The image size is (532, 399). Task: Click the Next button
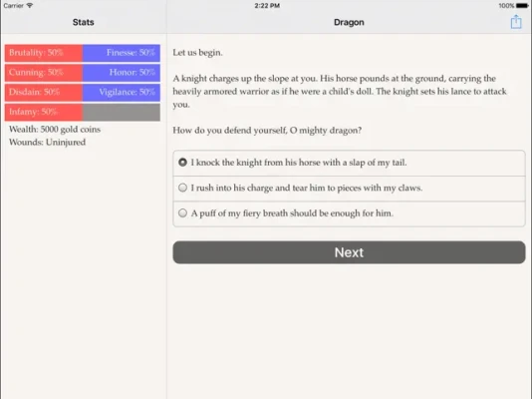pos(349,252)
